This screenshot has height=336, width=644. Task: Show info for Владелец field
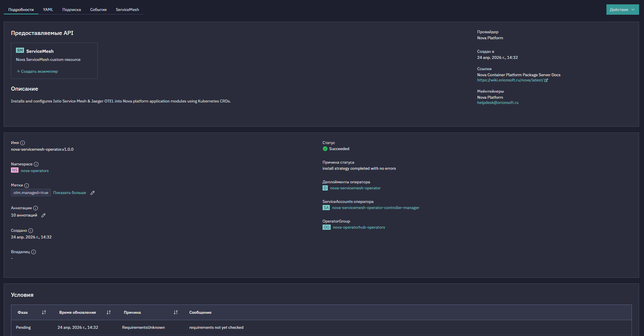34,252
